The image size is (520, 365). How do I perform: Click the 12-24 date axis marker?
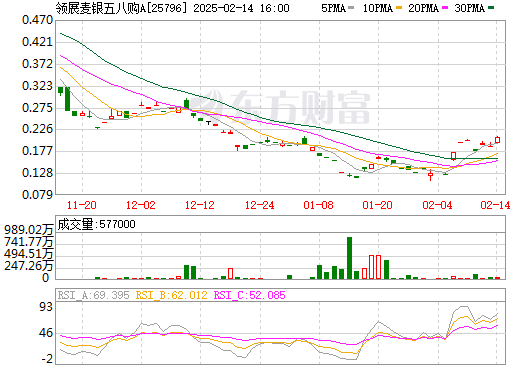pyautogui.click(x=260, y=205)
